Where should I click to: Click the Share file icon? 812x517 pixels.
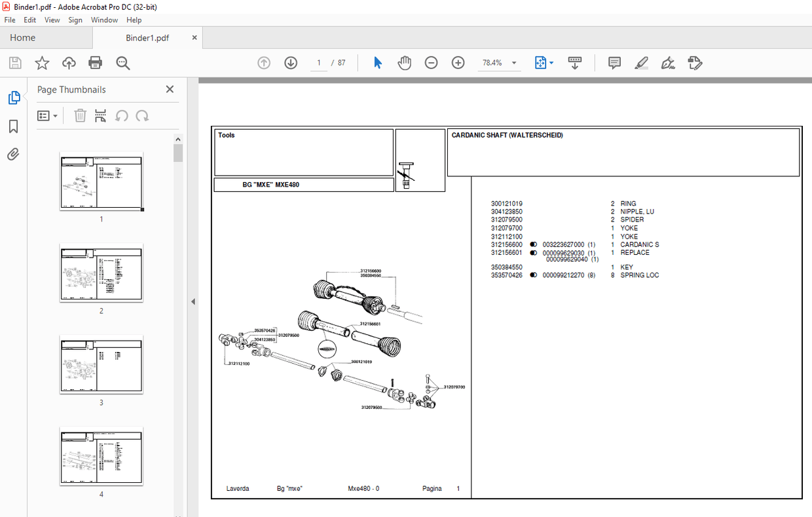click(69, 62)
